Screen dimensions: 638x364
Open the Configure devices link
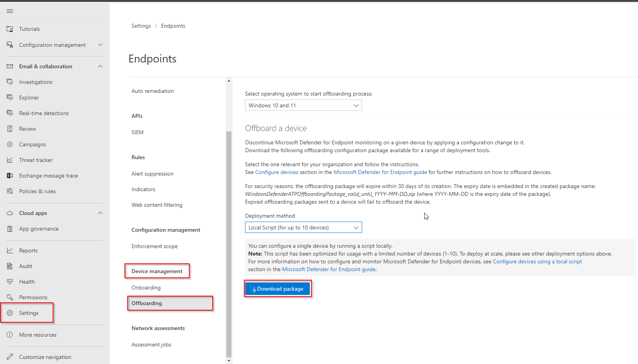tap(277, 172)
